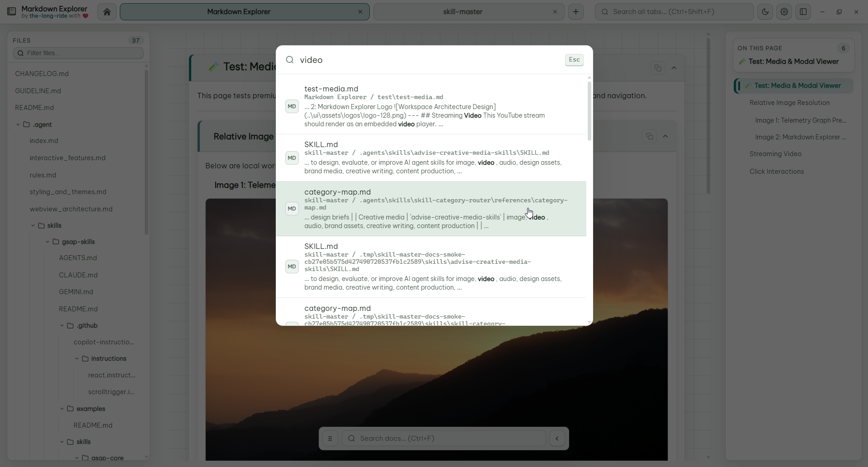868x467 pixels.
Task: Open styling_and_themes.md
Action: 68,192
